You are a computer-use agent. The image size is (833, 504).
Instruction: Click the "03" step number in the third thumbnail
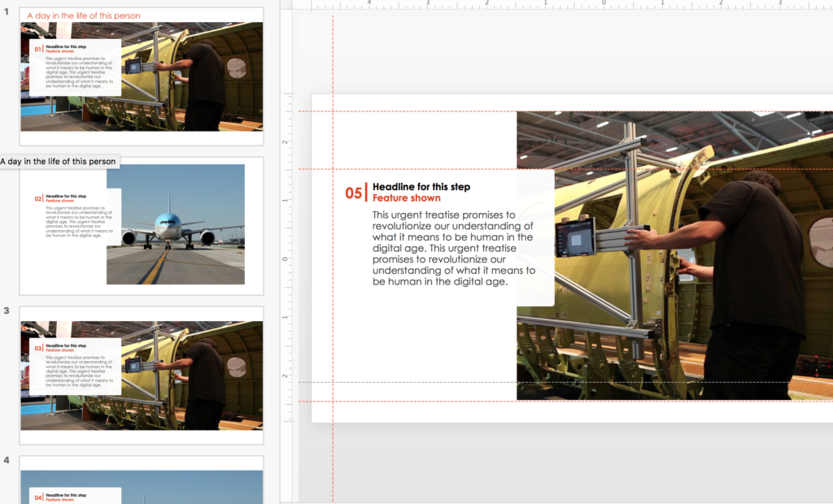[37, 348]
